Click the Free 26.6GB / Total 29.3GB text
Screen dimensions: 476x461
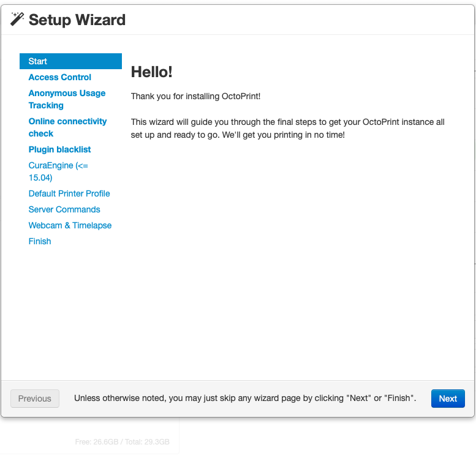click(x=122, y=442)
